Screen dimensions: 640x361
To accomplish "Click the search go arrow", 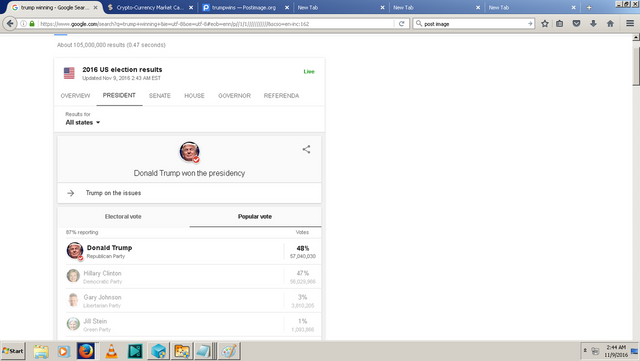I will [x=530, y=24].
